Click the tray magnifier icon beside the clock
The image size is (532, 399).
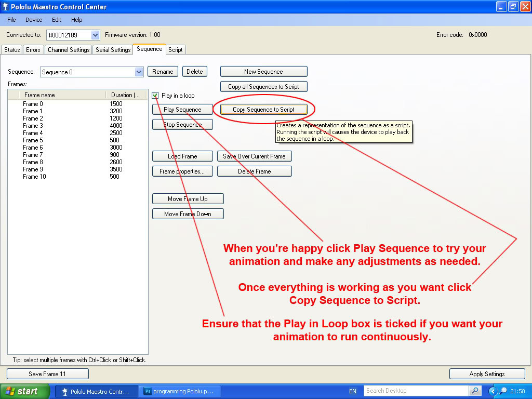pyautogui.click(x=503, y=391)
